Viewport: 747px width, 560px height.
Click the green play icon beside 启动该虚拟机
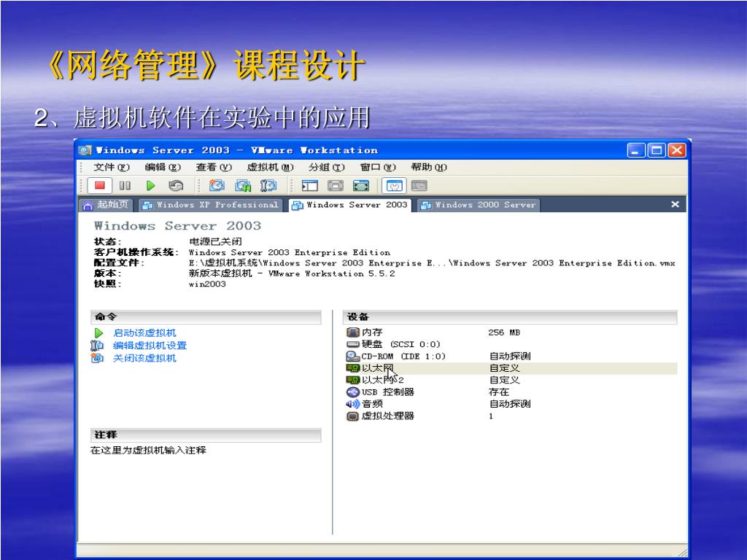98,332
